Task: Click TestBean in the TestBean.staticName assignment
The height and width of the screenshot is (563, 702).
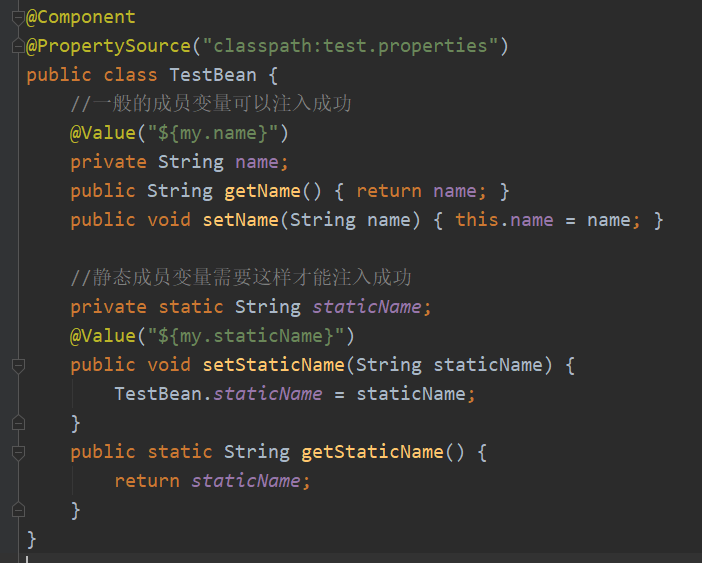Action: [158, 394]
